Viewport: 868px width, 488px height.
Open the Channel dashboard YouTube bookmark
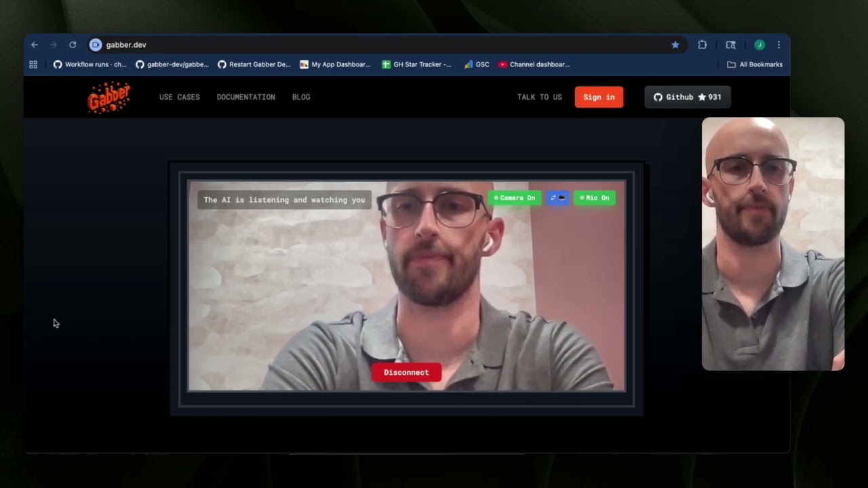[x=534, y=64]
